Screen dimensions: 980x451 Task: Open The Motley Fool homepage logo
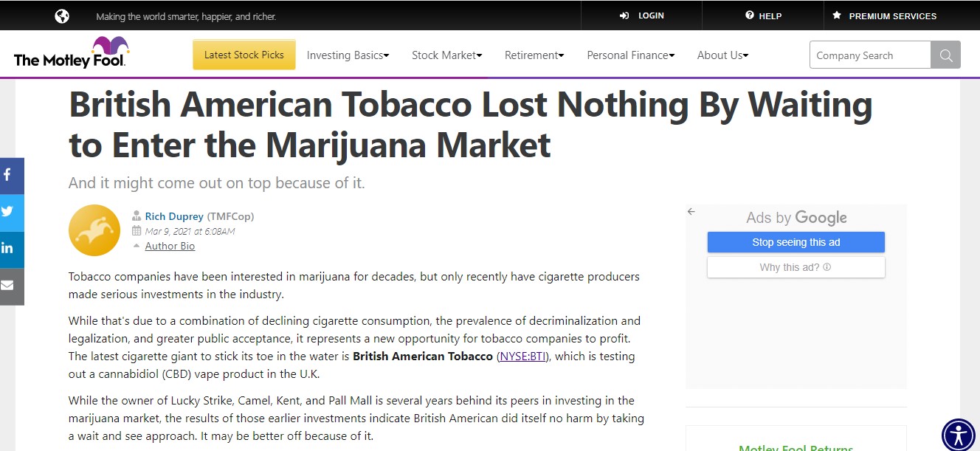[71, 53]
